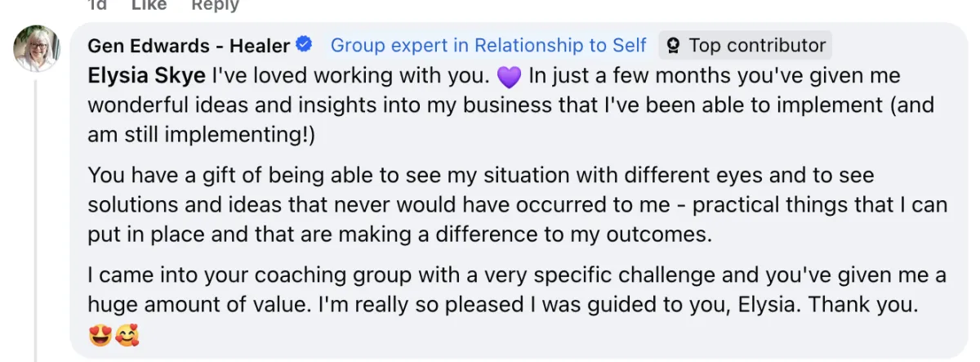Open the tagged Elysia Skye mention
This screenshot has width=980, height=362.
tap(147, 77)
